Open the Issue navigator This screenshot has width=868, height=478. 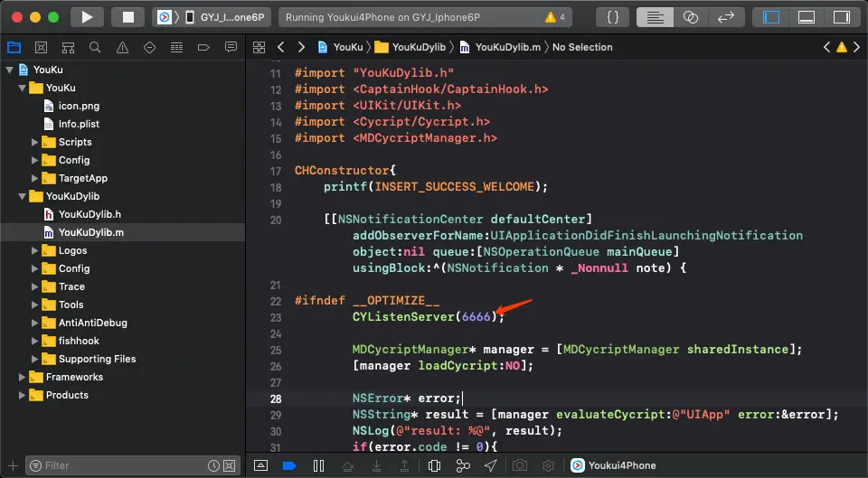pos(122,48)
